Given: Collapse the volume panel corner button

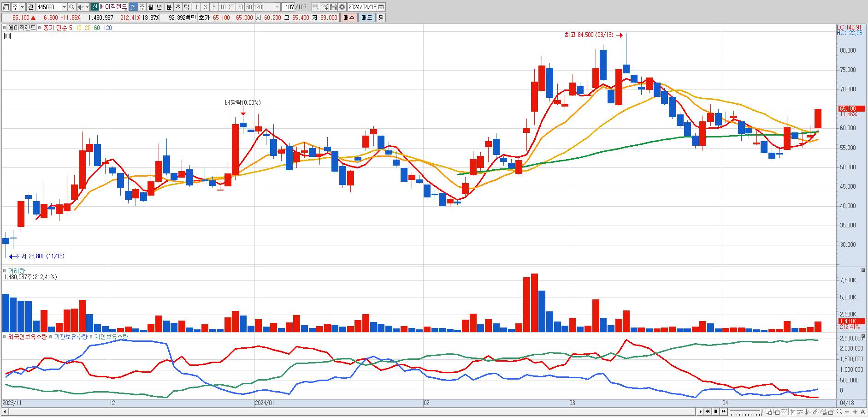Looking at the screenshot, I should (x=863, y=270).
